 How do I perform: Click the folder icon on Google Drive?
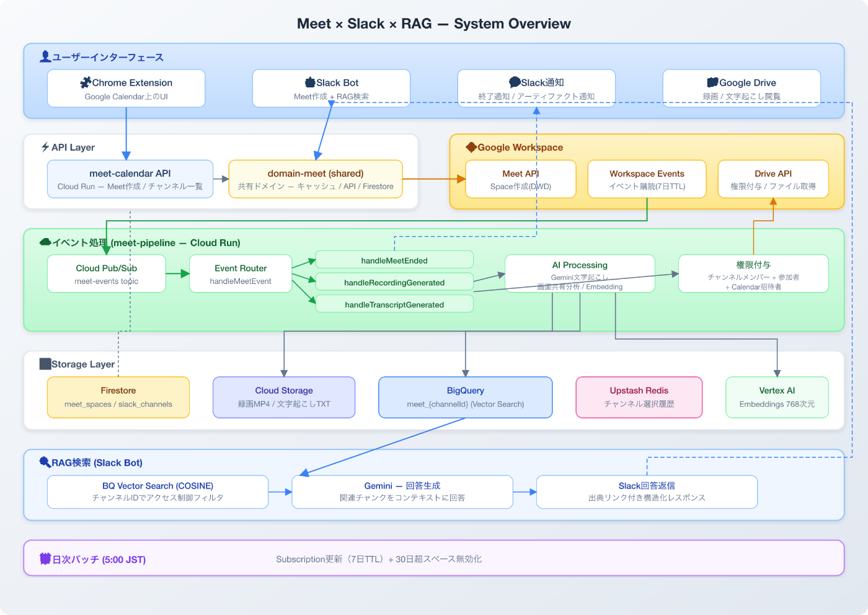(713, 82)
